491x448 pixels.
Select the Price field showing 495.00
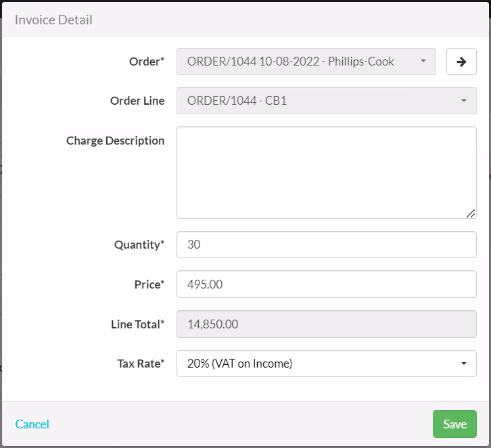pos(326,284)
